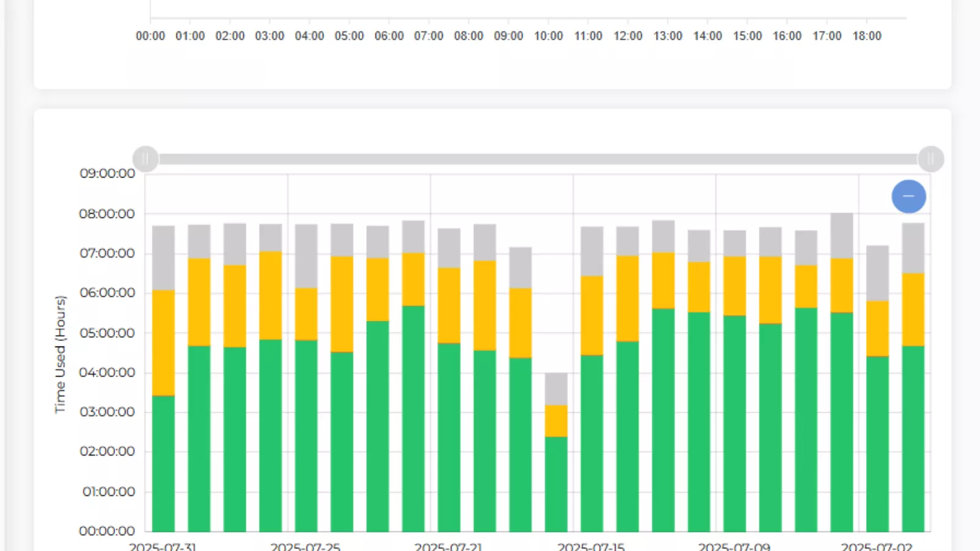Select the green segment of the 2025-07-02 bar

877,443
